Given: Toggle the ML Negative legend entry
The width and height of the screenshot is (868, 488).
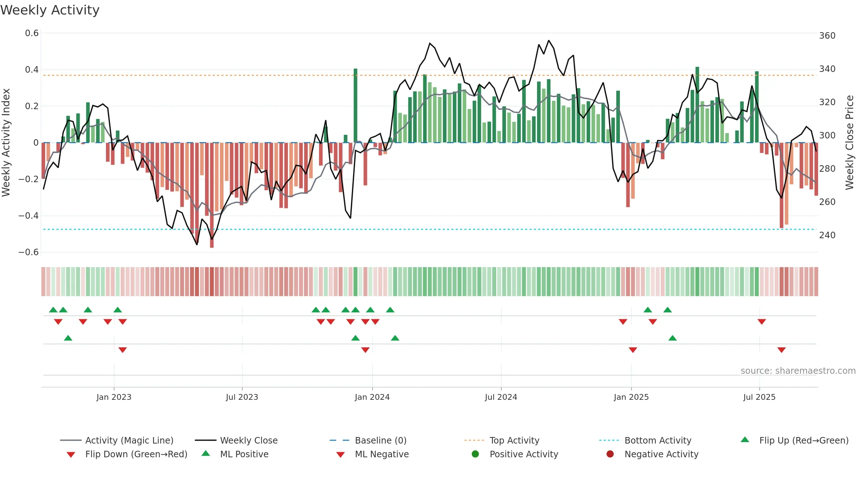Looking at the screenshot, I should (x=373, y=454).
